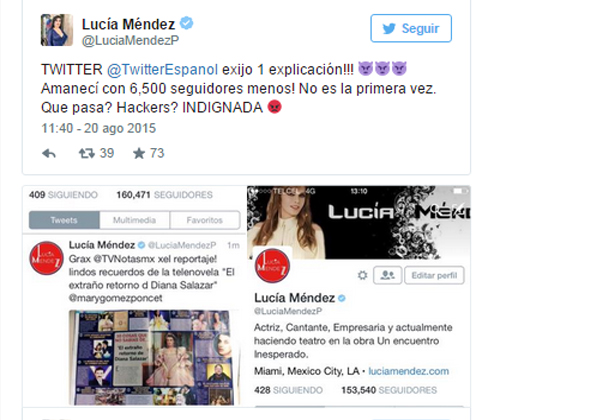The height and width of the screenshot is (420, 600).
Task: Click the reply arrow icon under tweet
Action: (x=49, y=154)
